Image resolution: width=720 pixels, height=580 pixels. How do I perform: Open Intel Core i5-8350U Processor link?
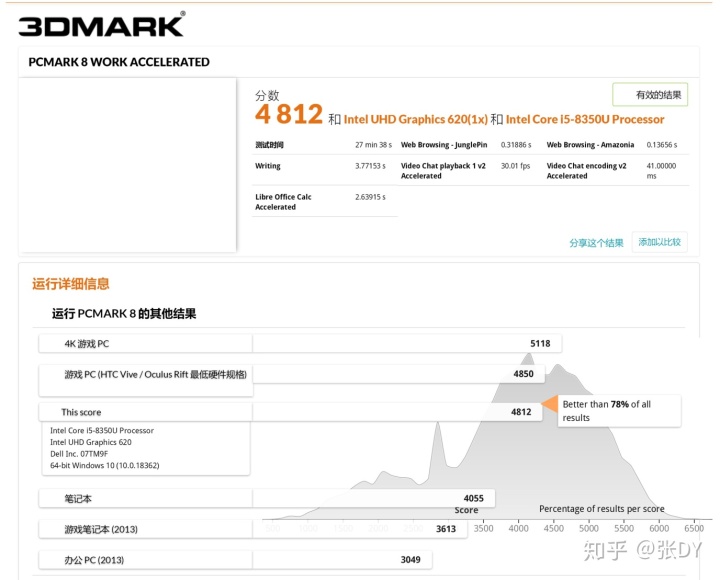click(585, 119)
